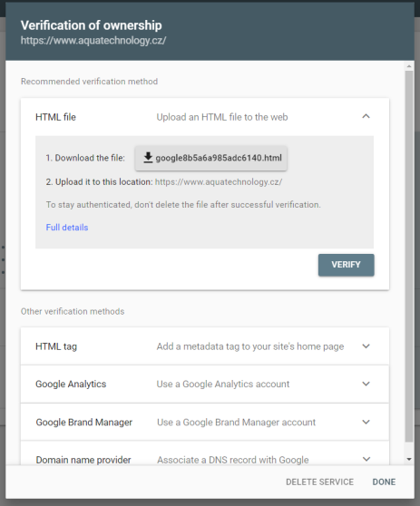Expand the Google Brand Manager method
The height and width of the screenshot is (506, 420).
click(366, 422)
